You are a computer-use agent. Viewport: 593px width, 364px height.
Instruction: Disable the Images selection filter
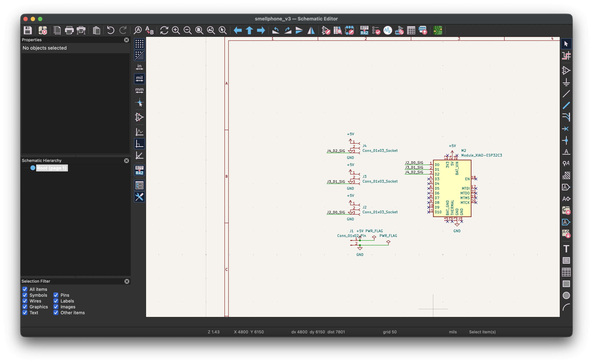(56, 307)
